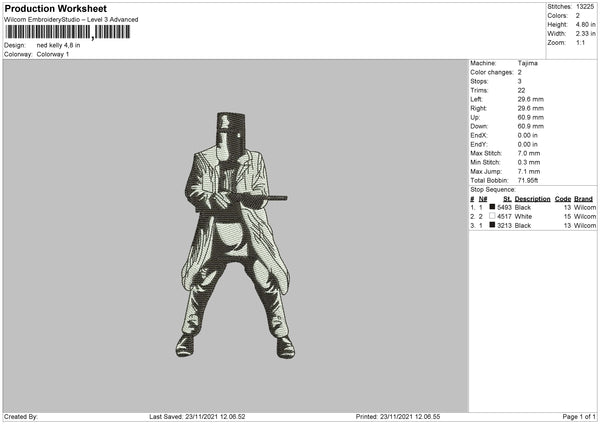Viewport: 600px width, 424px height.
Task: Click the black swatch in stop 3
Action: pos(492,225)
